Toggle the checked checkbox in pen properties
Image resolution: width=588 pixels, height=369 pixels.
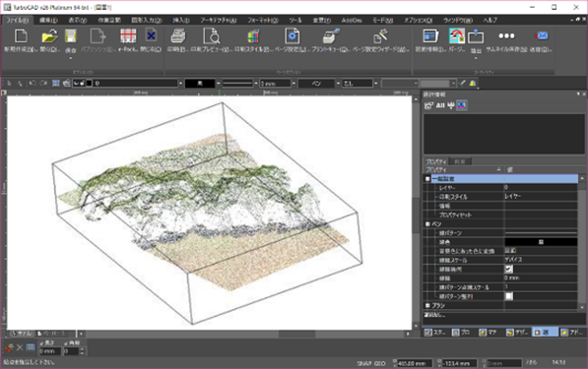[x=509, y=269]
